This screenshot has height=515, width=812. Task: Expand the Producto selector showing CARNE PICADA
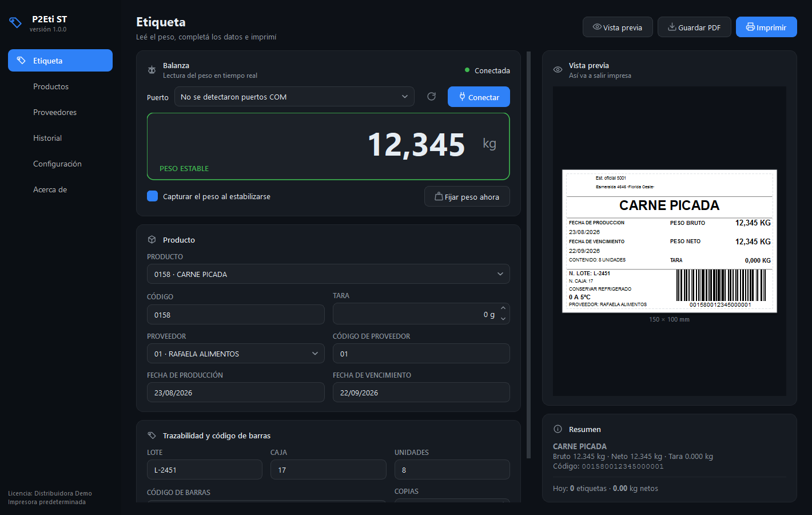click(x=328, y=274)
